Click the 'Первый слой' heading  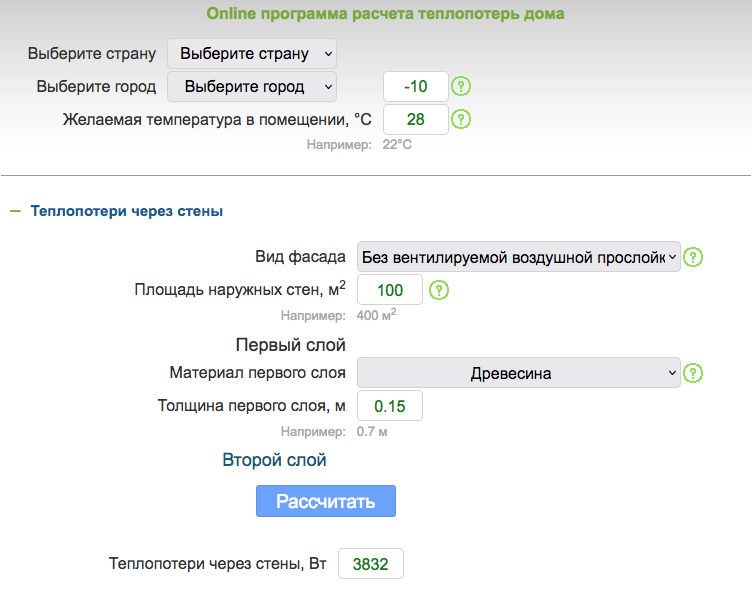(291, 344)
